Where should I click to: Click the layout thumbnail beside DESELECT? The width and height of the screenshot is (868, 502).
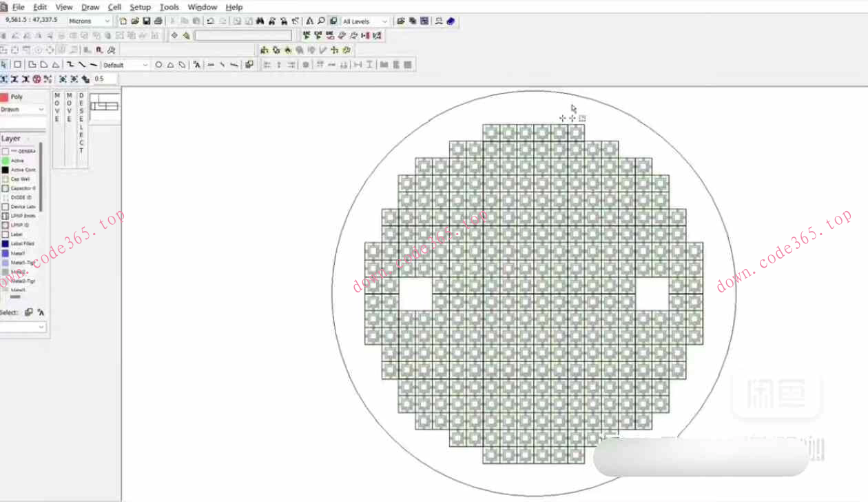pos(104,106)
